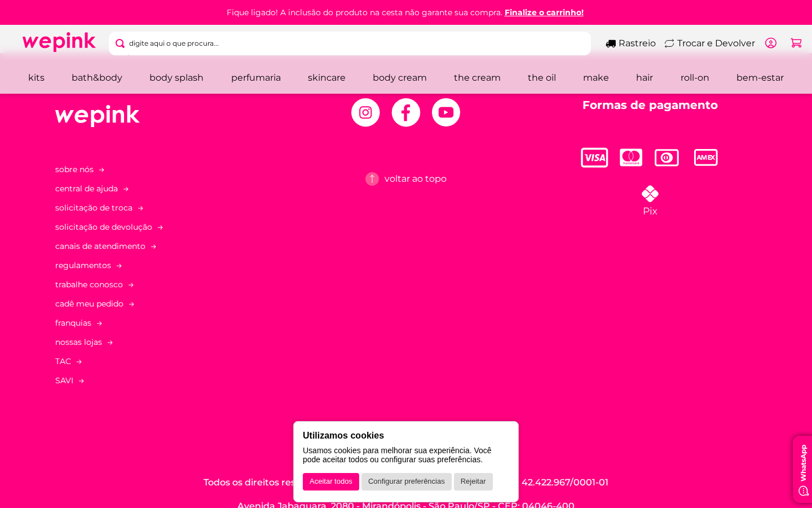
Task: Click the Amex payment icon
Action: [706, 157]
